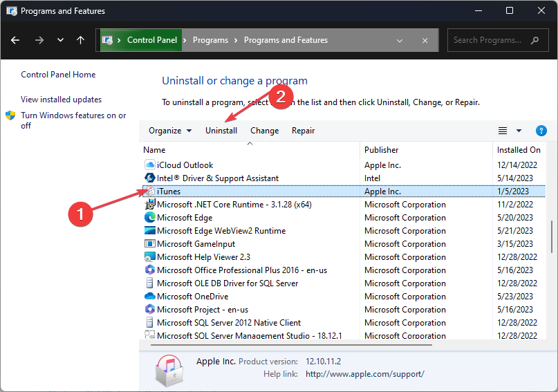The height and width of the screenshot is (392, 558).
Task: Sort by the Publisher column header
Action: (x=381, y=150)
